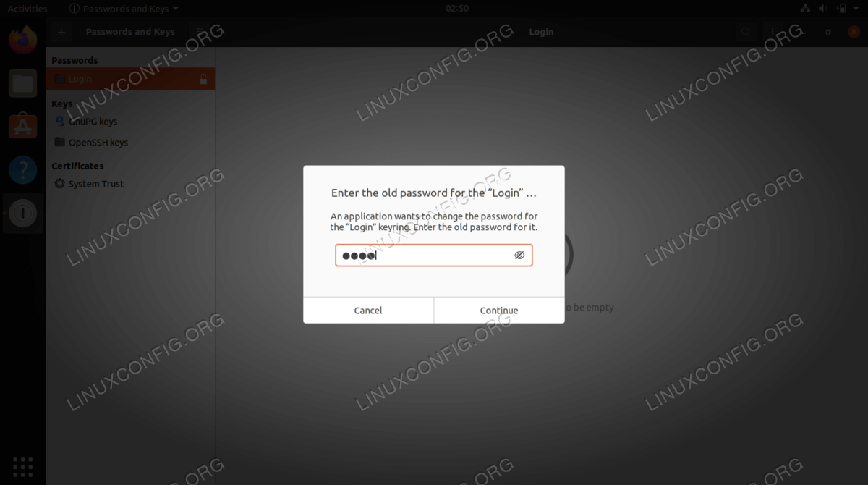868x485 pixels.
Task: Open Ubuntu Software in the dock
Action: tap(23, 127)
